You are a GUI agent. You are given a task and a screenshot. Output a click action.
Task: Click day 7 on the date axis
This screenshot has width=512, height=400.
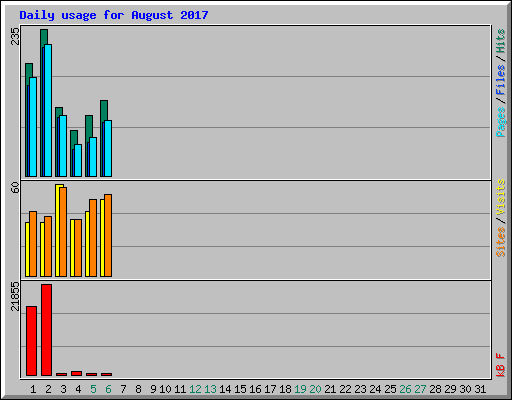click(x=123, y=389)
